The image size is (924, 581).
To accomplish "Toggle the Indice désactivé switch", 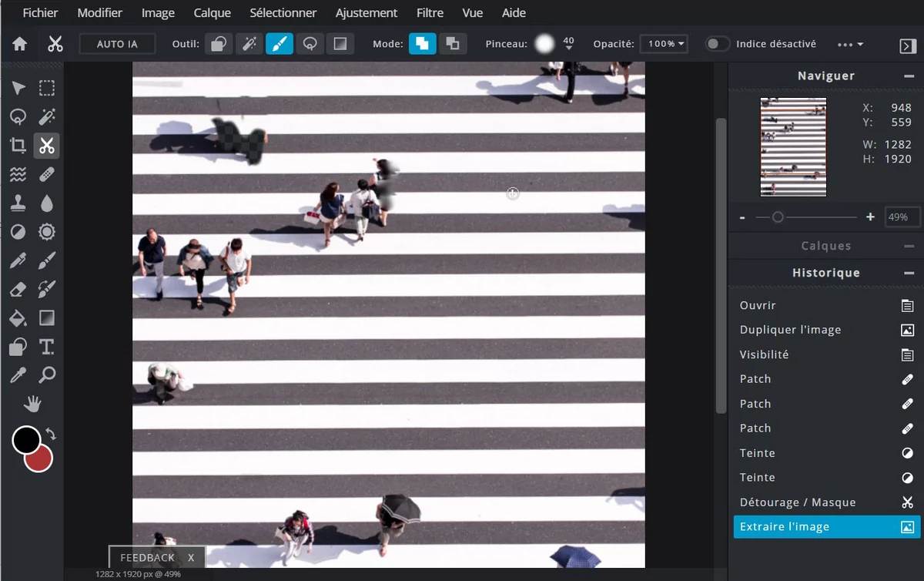I will pyautogui.click(x=718, y=44).
